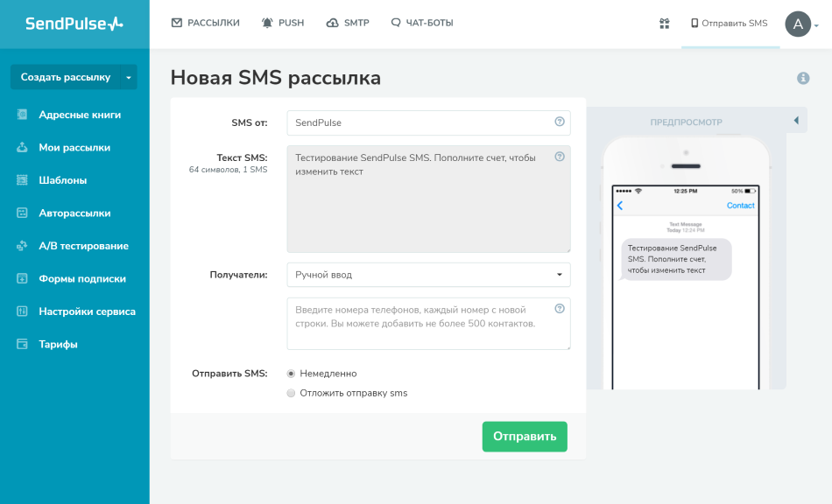Click the phone icon beside Отправить SMS
Image resolution: width=832 pixels, height=504 pixels.
coord(694,23)
